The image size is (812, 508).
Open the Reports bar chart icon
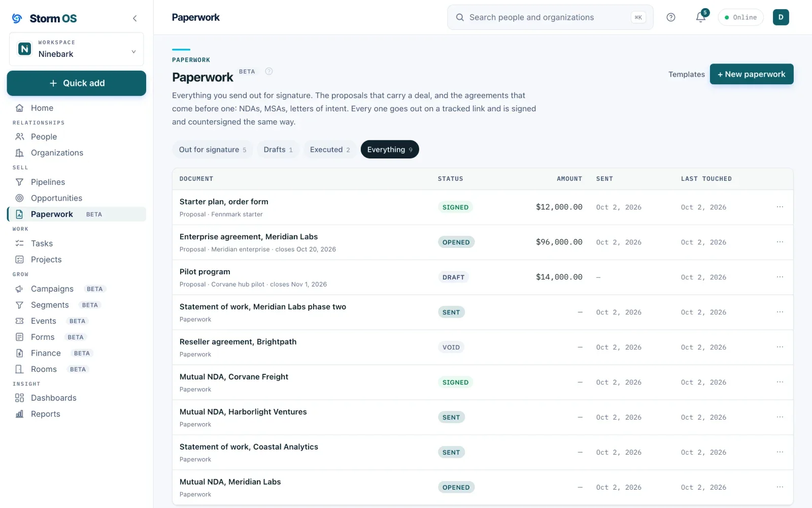(x=19, y=414)
